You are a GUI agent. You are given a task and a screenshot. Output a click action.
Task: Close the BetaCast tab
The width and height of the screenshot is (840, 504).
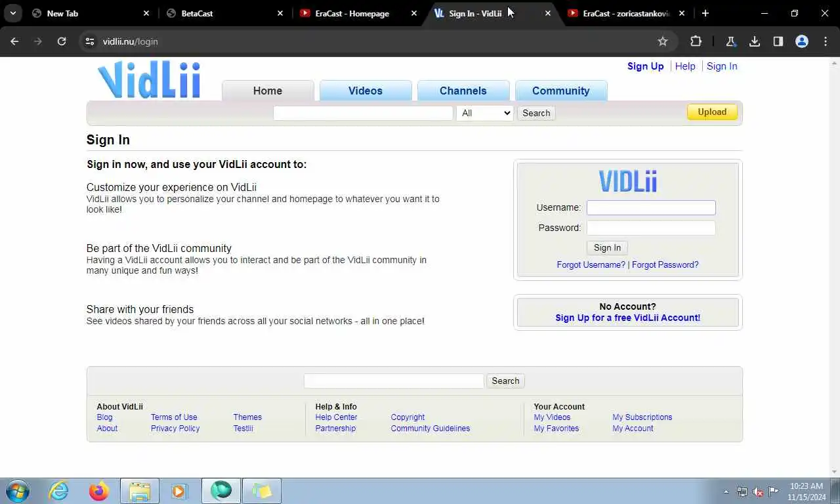pyautogui.click(x=280, y=13)
